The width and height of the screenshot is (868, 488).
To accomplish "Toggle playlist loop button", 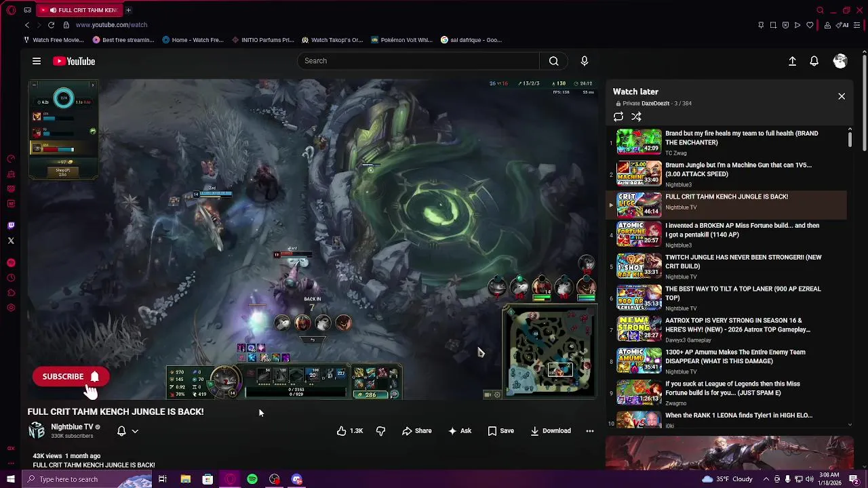I will [x=618, y=117].
